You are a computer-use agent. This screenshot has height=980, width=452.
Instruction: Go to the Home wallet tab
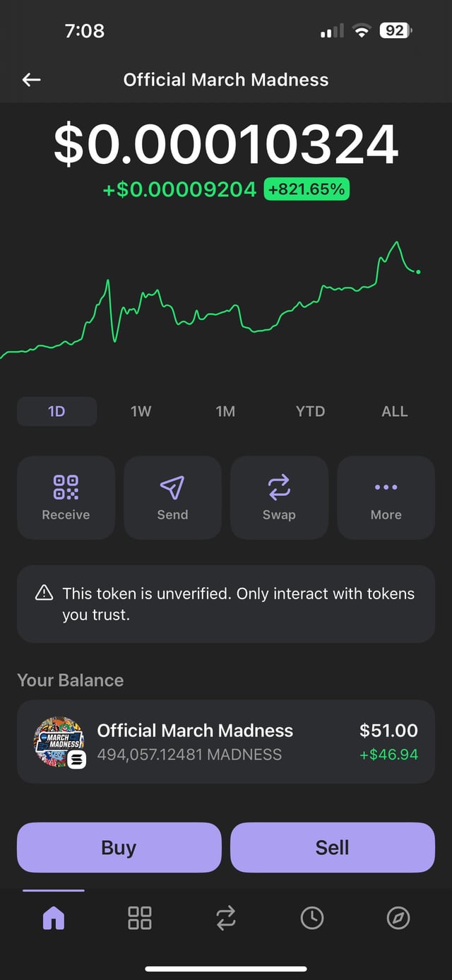click(x=54, y=918)
